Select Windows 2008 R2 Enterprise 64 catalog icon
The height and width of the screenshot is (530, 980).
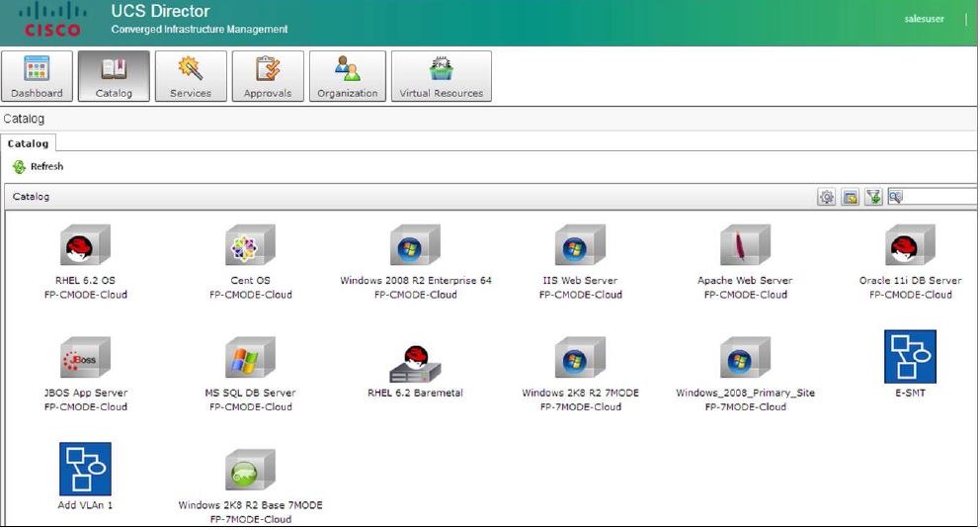pos(415,245)
